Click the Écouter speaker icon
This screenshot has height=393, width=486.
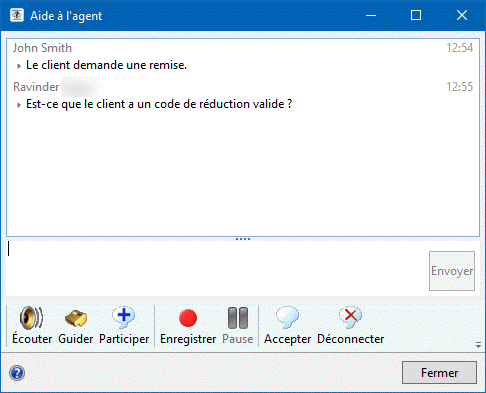click(x=32, y=317)
